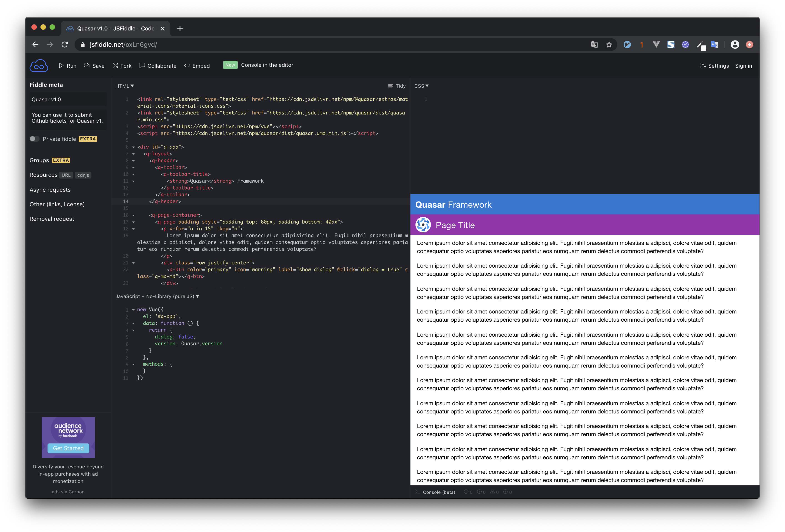Click the JSFiddle cloud logo
The height and width of the screenshot is (532, 785).
(38, 66)
